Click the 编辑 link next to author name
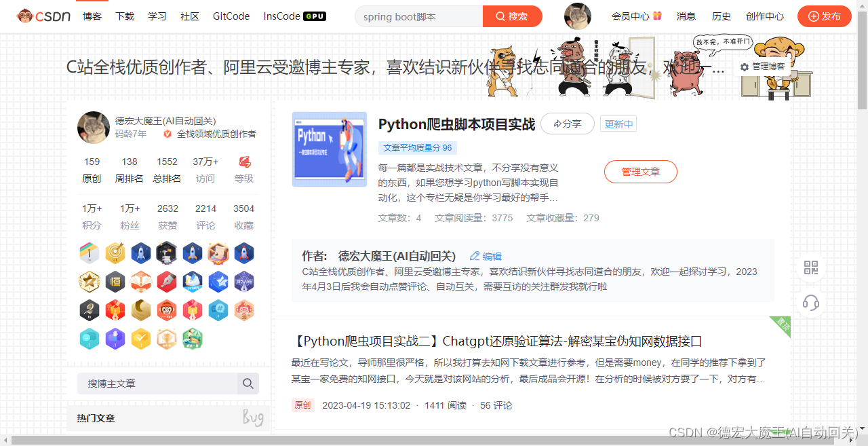The width and height of the screenshot is (868, 446). (x=486, y=256)
